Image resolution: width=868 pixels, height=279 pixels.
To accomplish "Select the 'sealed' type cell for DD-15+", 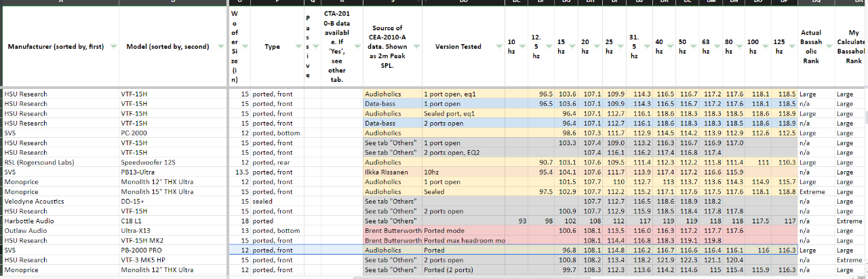I will [277, 202].
